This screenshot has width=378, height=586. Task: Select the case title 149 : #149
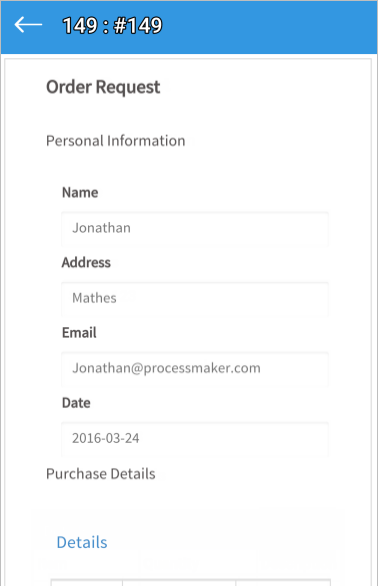coord(112,26)
